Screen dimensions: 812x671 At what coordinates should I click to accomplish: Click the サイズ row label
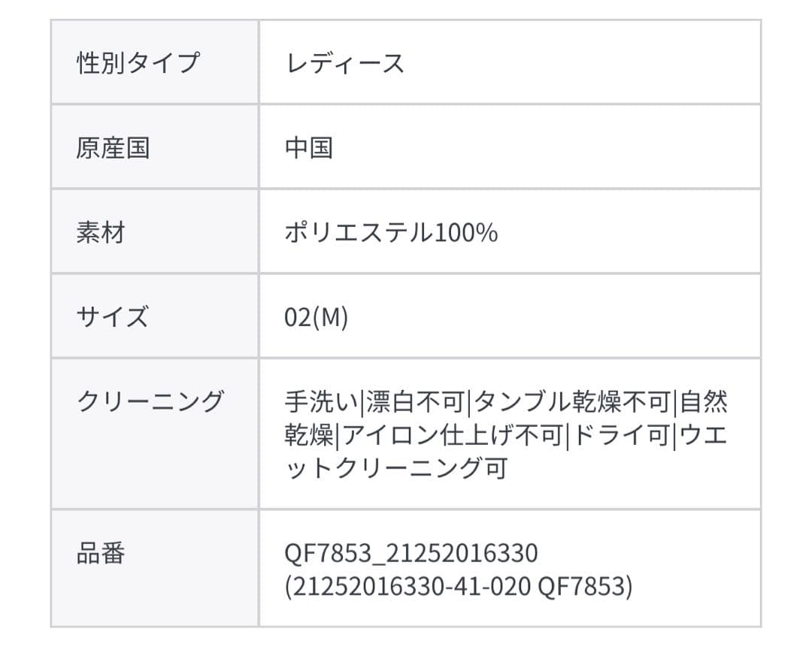click(x=113, y=317)
